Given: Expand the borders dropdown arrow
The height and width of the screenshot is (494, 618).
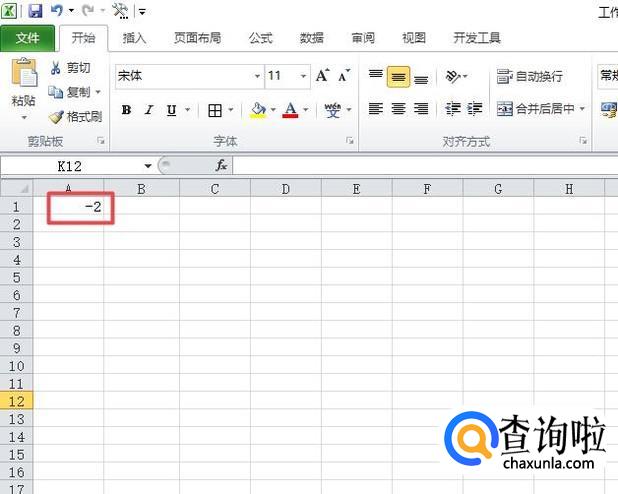Looking at the screenshot, I should [x=231, y=110].
